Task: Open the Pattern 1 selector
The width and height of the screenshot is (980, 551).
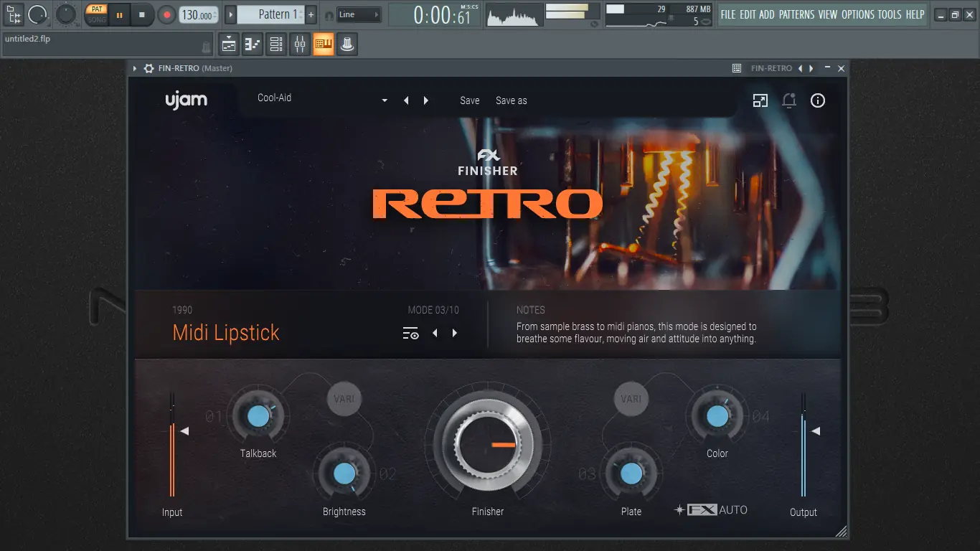Action: pos(270,14)
